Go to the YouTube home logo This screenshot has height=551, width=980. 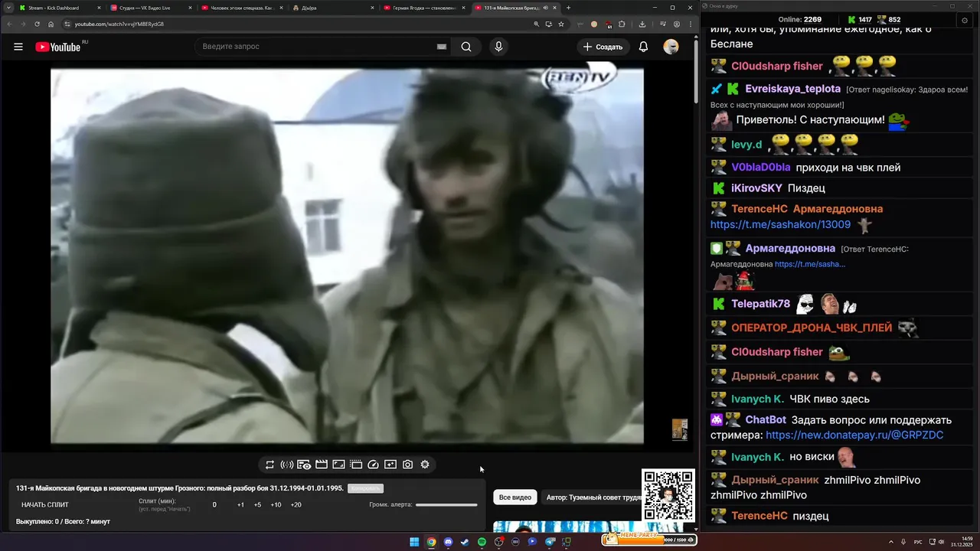click(x=57, y=47)
